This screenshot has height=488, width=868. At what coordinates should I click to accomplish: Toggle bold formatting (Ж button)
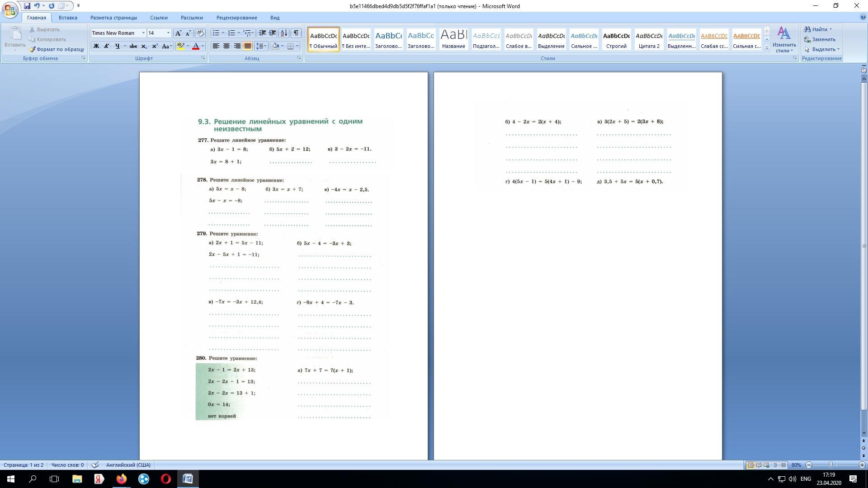click(96, 46)
